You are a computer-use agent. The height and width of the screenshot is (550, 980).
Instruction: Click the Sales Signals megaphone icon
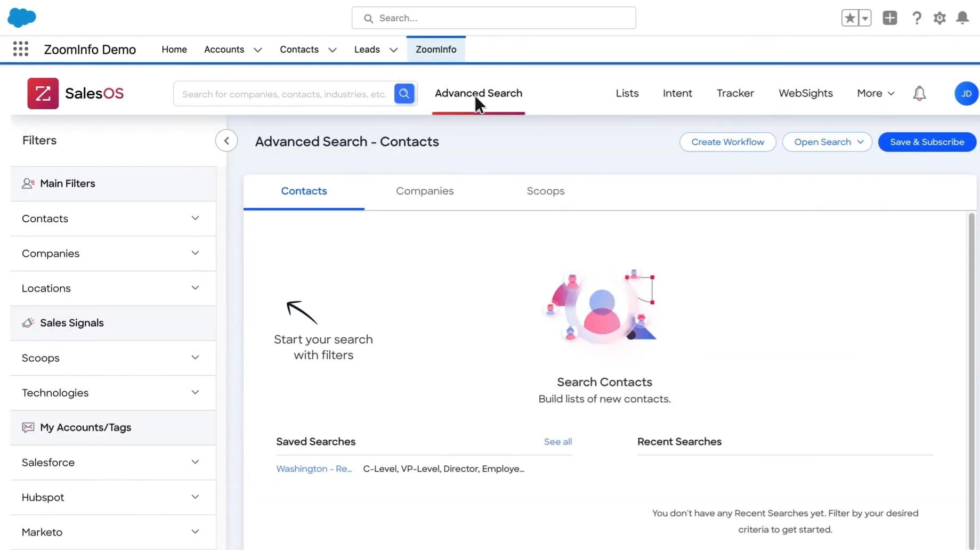(x=28, y=323)
